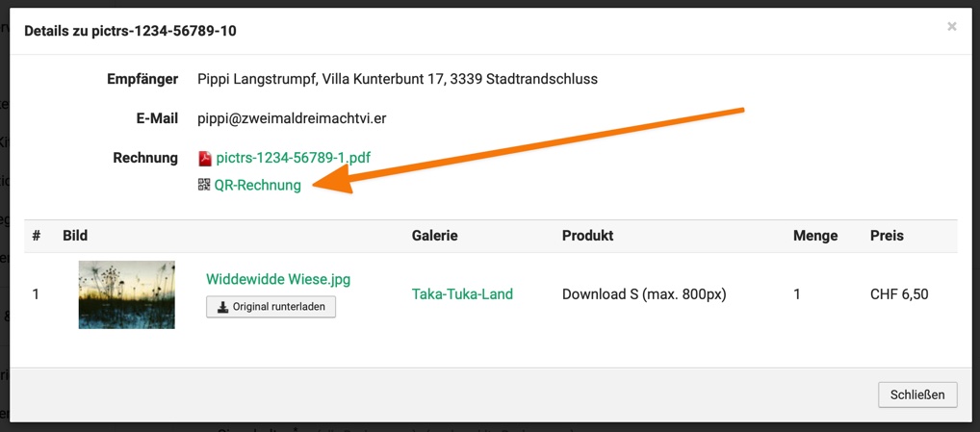
Task: Open the QR-Rechnung link
Action: (257, 185)
